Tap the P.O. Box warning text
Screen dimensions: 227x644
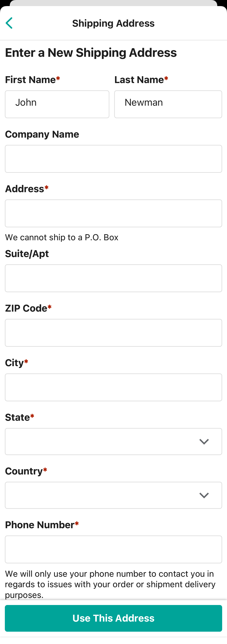tap(61, 237)
